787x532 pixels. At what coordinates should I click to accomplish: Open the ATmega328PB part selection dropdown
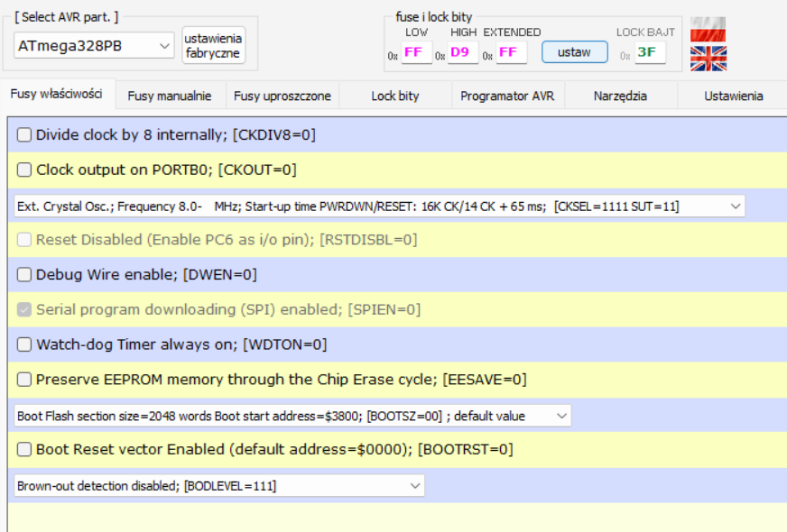(94, 46)
